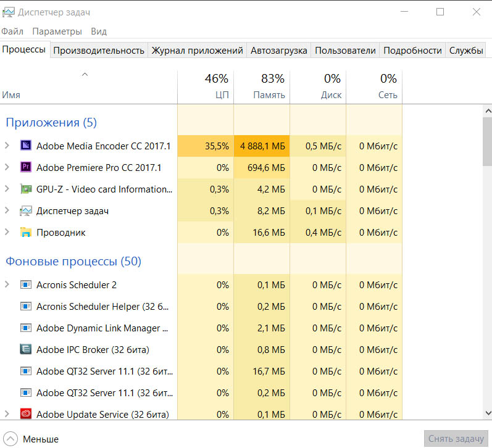The height and width of the screenshot is (448, 492).
Task: Sort by the Память column header
Action: click(x=262, y=87)
